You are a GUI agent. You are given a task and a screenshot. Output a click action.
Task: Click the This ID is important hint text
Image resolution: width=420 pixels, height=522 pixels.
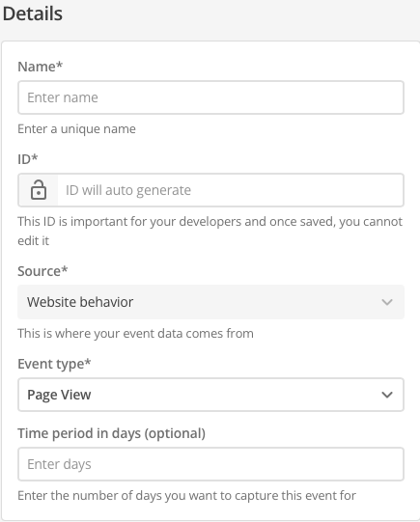click(210, 231)
